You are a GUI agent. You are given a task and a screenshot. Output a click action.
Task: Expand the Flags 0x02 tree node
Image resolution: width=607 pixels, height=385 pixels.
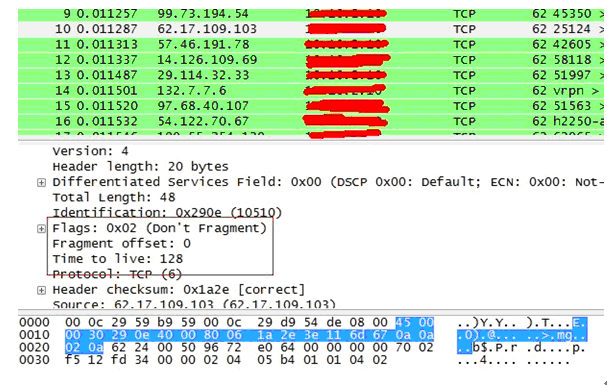click(x=41, y=229)
